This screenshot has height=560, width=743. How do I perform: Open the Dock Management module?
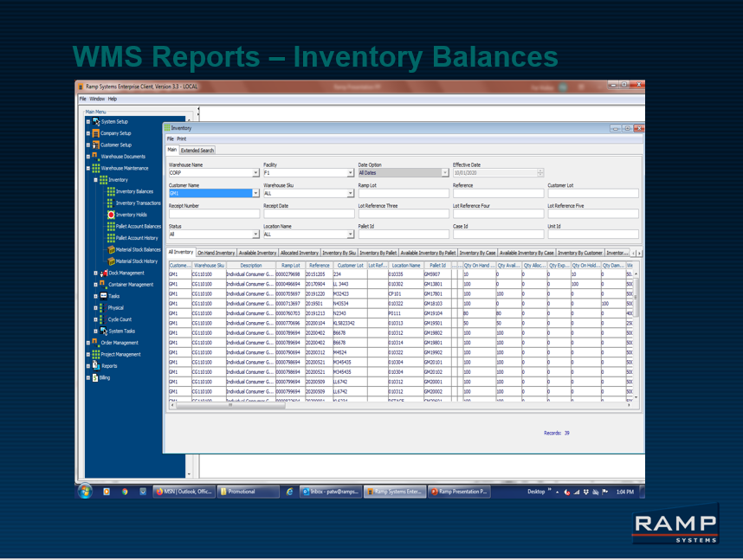(128, 273)
